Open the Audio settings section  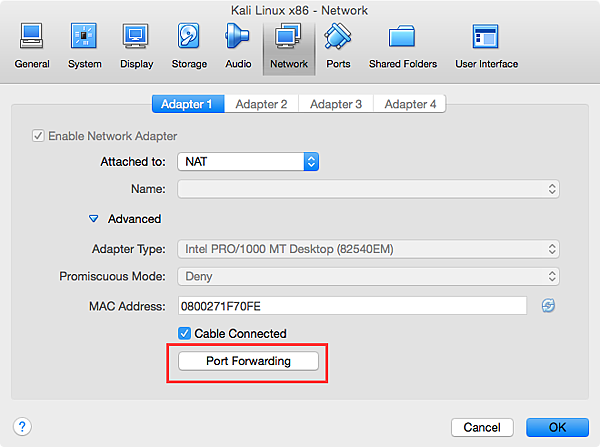pos(238,47)
